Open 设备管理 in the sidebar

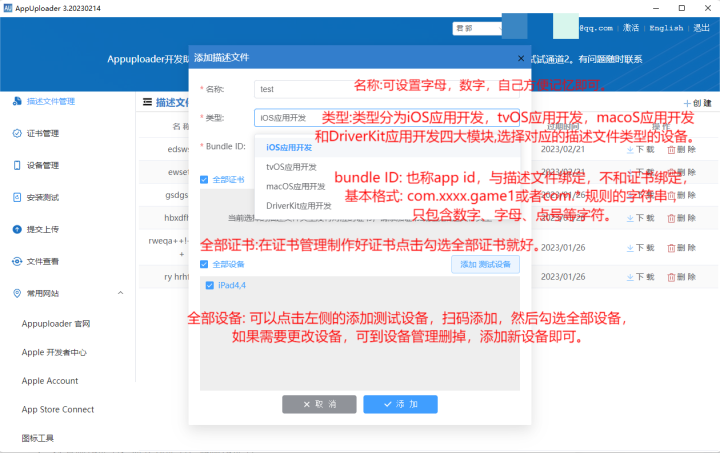click(x=42, y=165)
